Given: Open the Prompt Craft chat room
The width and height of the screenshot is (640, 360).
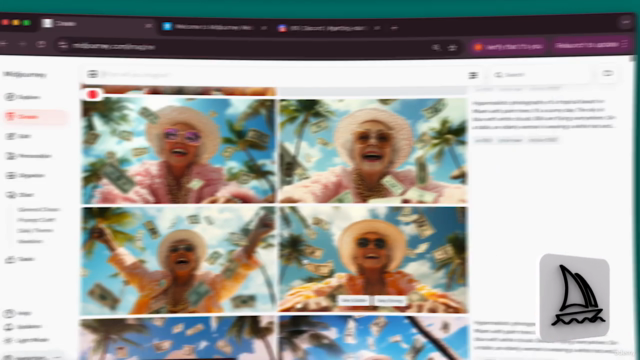Looking at the screenshot, I should click(36, 220).
